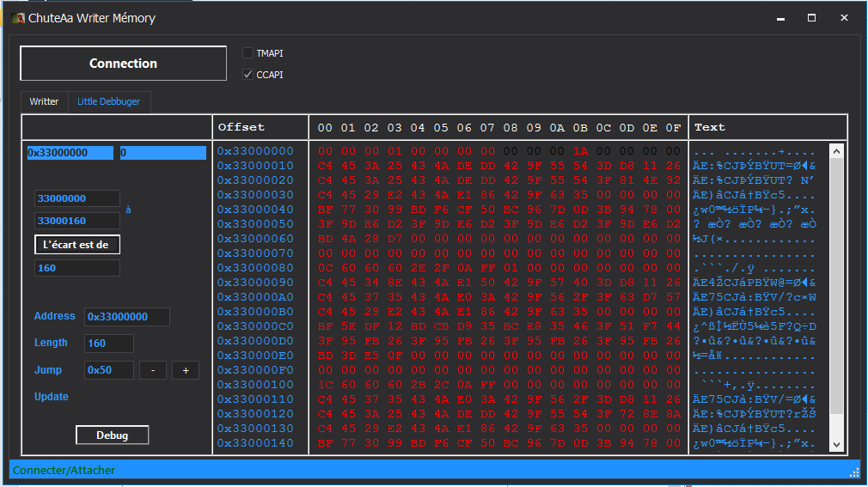
Task: Click offset row 0x33000140
Action: tap(255, 442)
